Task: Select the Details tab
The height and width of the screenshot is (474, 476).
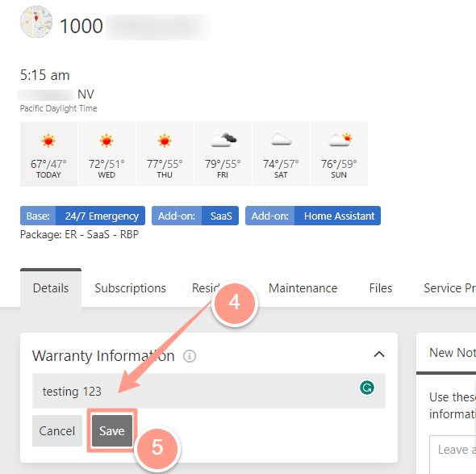Action: [51, 288]
